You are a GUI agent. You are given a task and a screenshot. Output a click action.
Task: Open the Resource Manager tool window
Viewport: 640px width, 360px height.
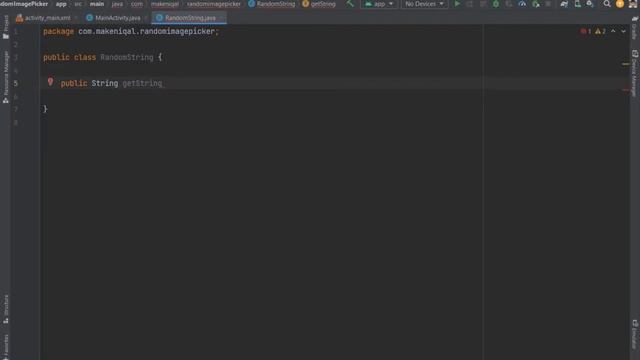(6, 77)
